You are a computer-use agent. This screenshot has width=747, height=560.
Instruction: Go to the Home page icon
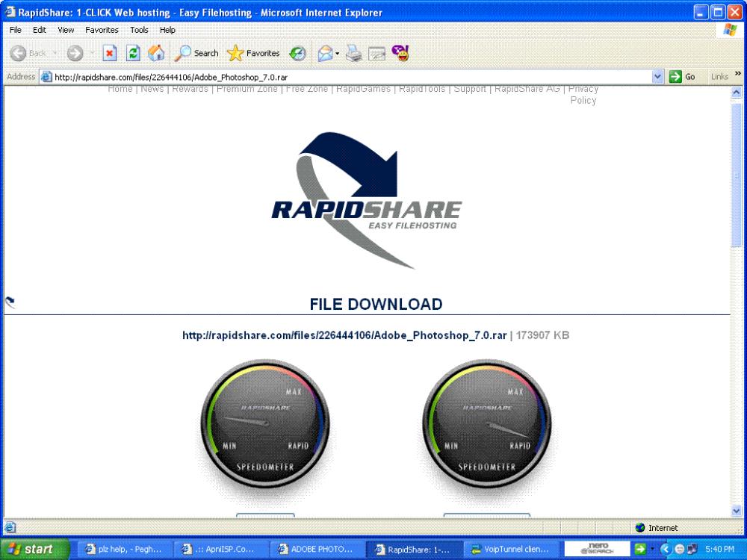coord(156,53)
